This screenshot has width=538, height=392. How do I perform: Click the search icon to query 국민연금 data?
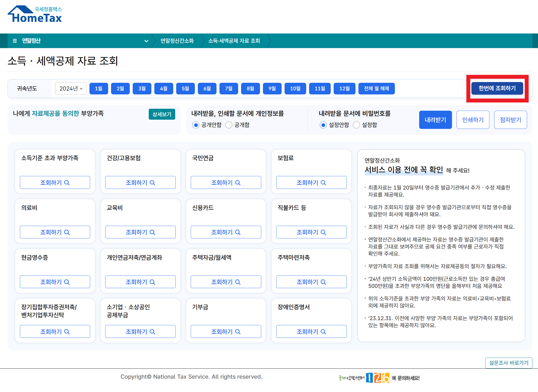pos(238,182)
